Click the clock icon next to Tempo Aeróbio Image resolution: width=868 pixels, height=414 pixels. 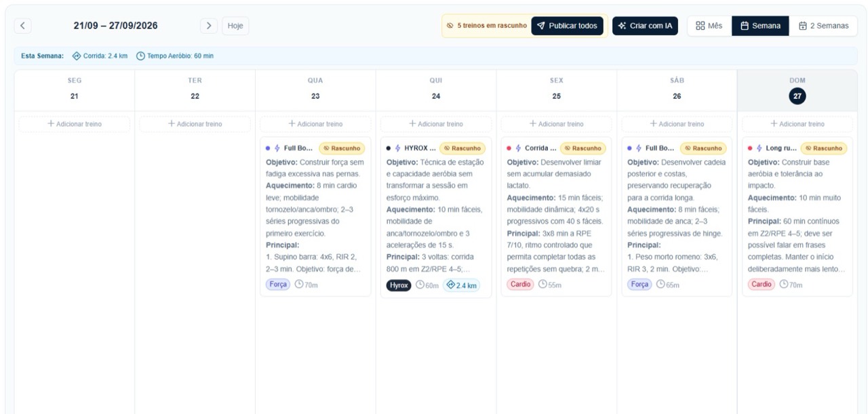tap(140, 56)
